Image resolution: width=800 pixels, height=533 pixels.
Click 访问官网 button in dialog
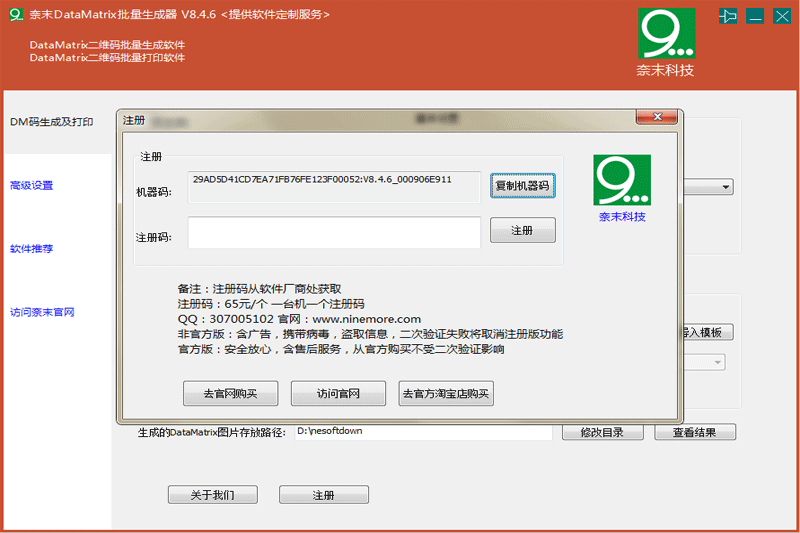[x=338, y=393]
